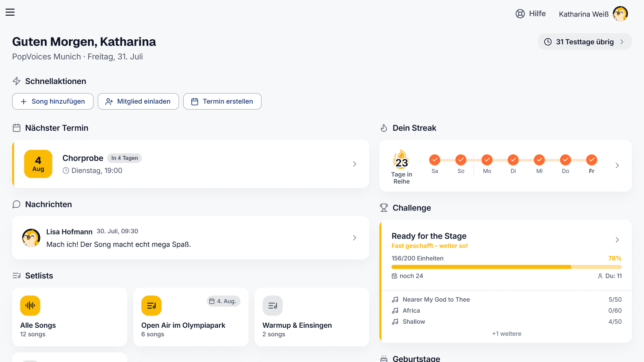The height and width of the screenshot is (362, 644).
Task: Click the playlist icon beside Setlists heading
Action: click(x=16, y=276)
